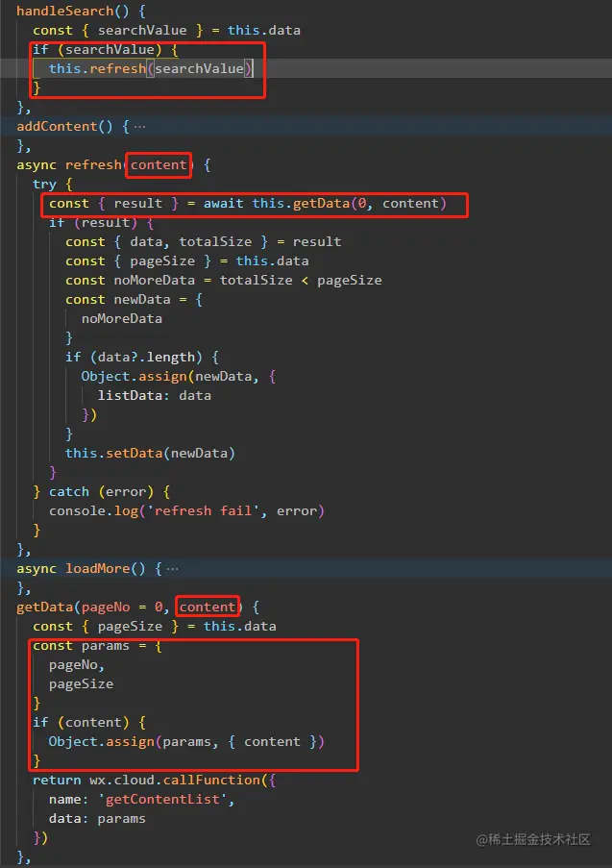Click the pageNo parameter in getData definition
612x868 pixels.
tap(106, 608)
